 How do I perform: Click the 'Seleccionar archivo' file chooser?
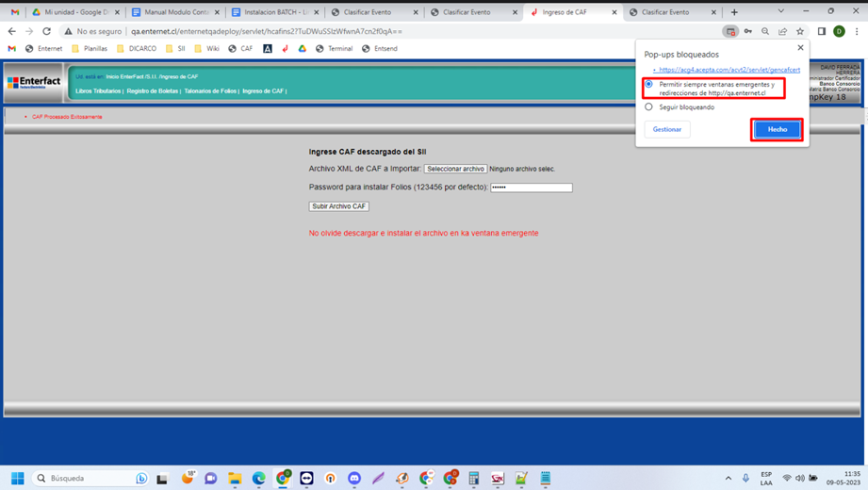pyautogui.click(x=455, y=169)
